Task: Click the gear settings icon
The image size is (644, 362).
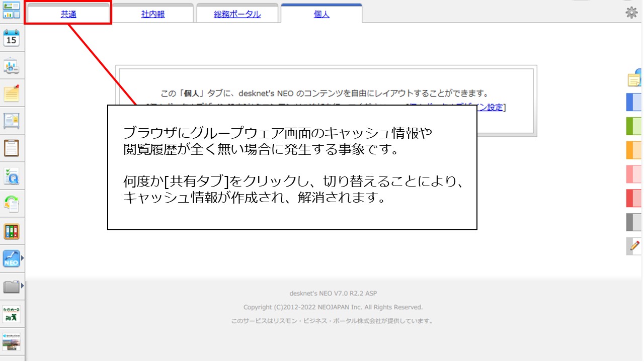Action: pos(631,13)
